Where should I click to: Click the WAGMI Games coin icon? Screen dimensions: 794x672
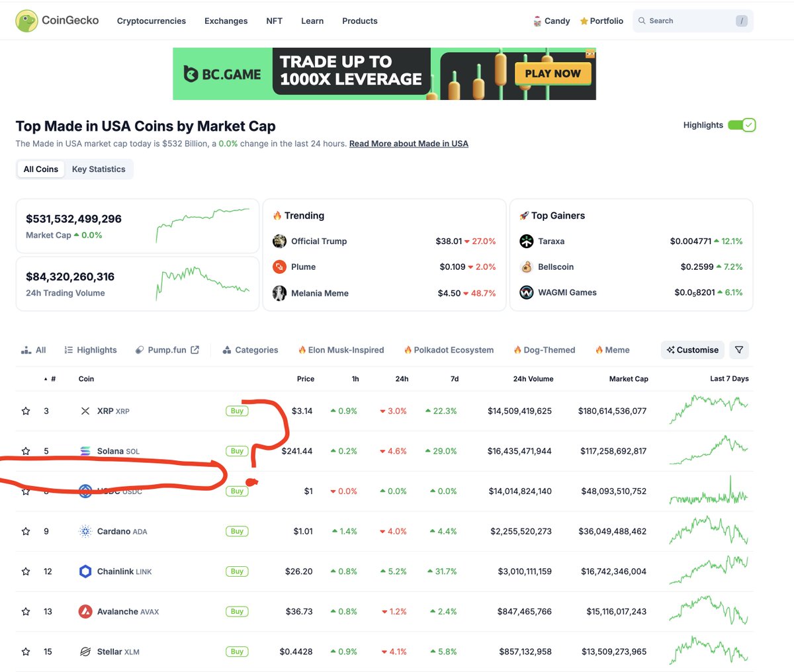(x=527, y=292)
